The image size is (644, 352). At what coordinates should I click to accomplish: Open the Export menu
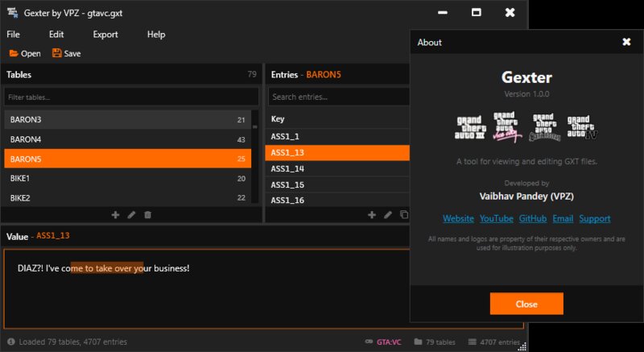click(105, 35)
